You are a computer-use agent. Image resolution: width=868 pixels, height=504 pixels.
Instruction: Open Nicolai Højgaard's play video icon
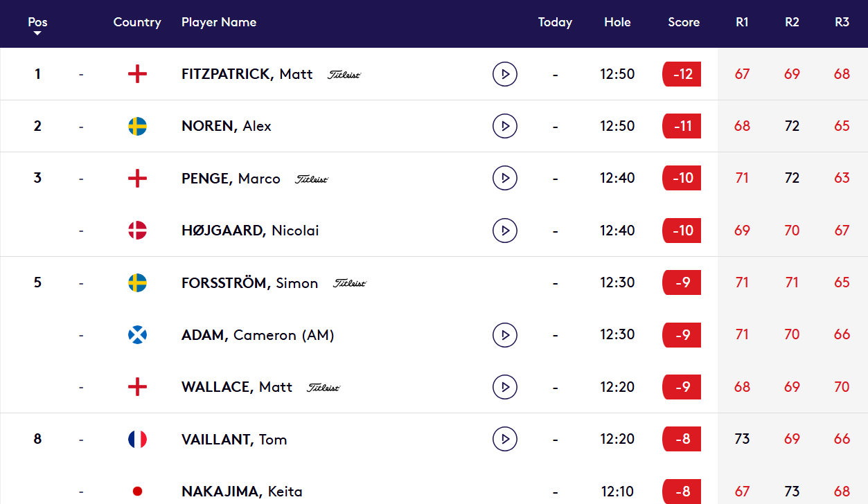pyautogui.click(x=505, y=230)
